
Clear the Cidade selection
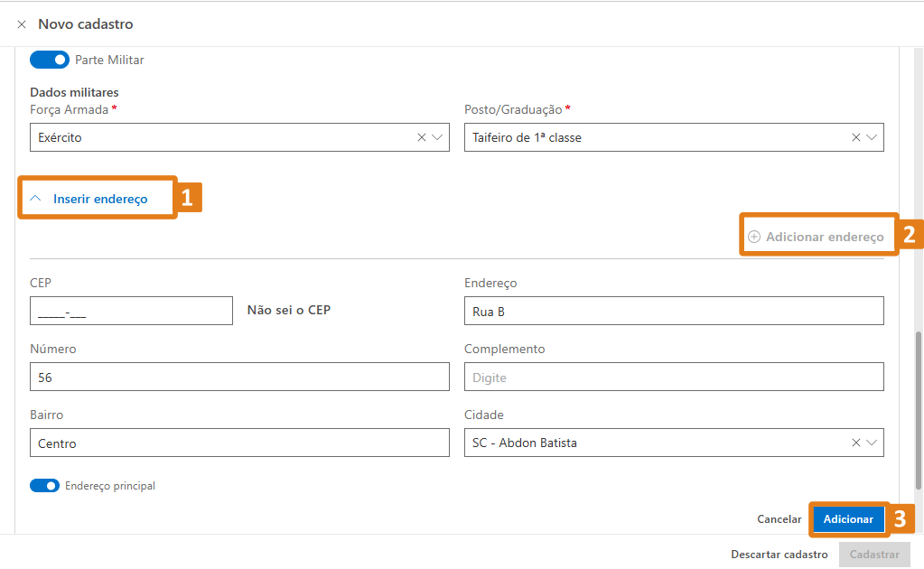pos(855,443)
